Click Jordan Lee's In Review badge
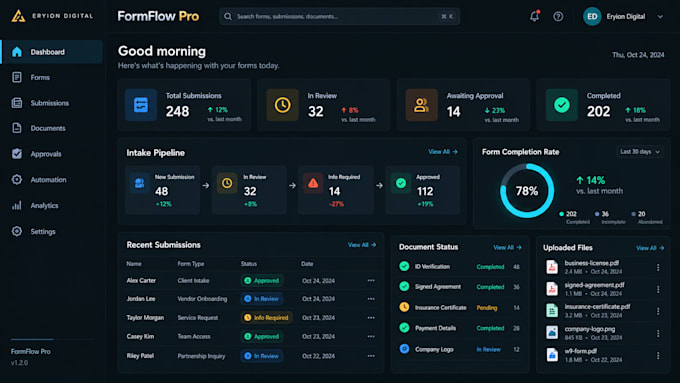This screenshot has height=383, width=680. [262, 299]
